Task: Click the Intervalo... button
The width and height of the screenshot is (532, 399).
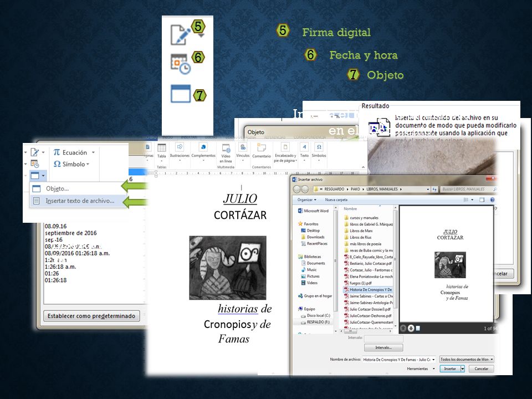Action: coord(383,348)
